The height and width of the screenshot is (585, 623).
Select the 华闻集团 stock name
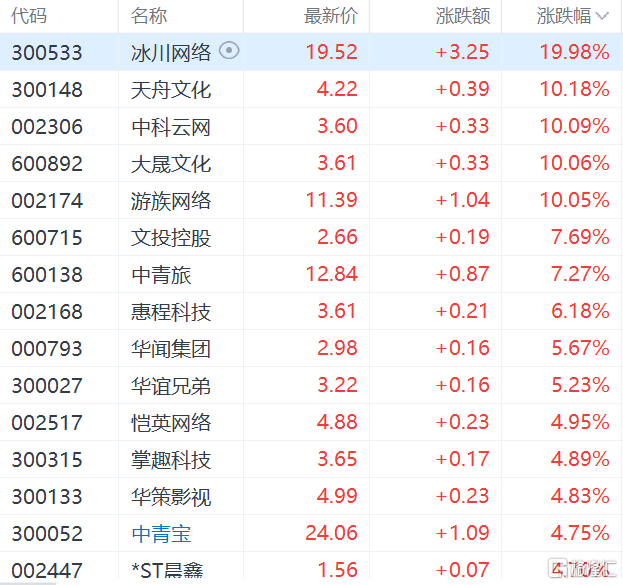pos(171,349)
